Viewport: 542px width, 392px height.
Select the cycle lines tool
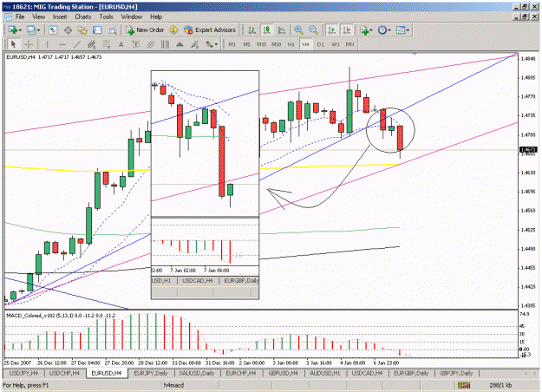pos(166,44)
